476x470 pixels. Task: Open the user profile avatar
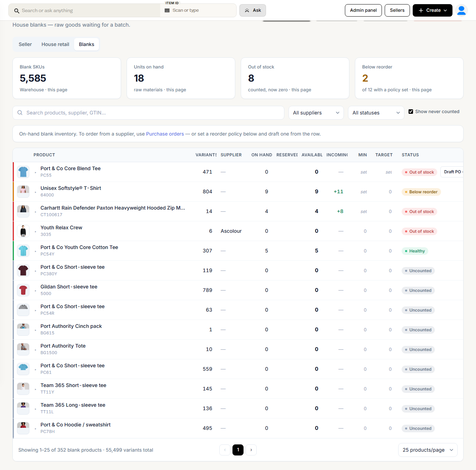(x=461, y=10)
